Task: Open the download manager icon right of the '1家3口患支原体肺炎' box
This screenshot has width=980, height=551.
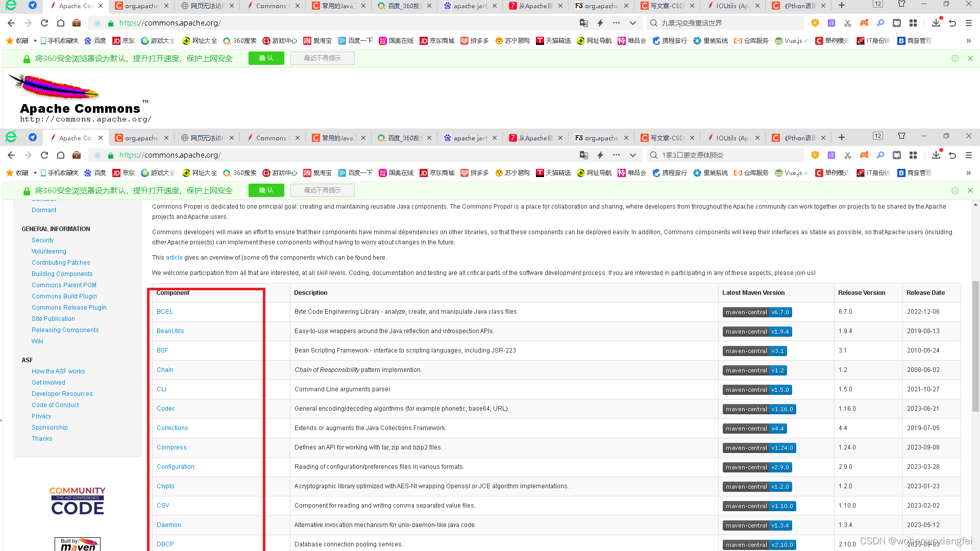Action: pos(936,155)
